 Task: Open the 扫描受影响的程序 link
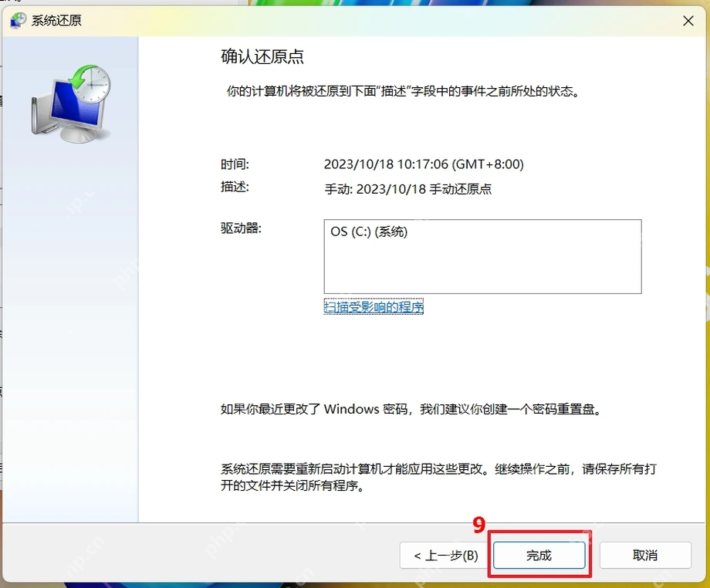tap(374, 307)
